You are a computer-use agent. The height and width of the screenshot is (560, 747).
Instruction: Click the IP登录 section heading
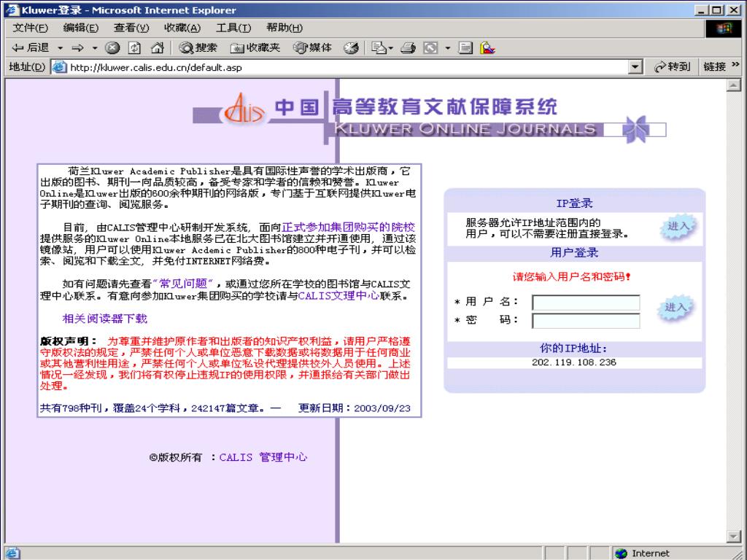point(575,203)
